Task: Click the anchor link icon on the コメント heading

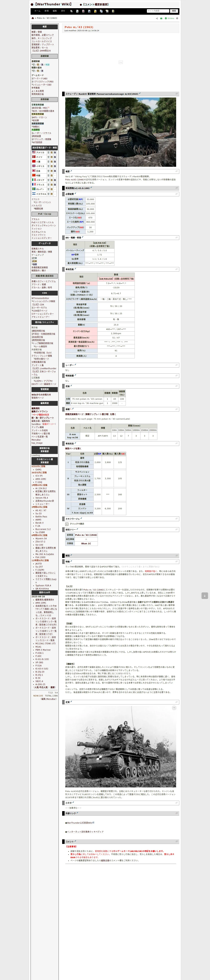Action: coord(176,841)
